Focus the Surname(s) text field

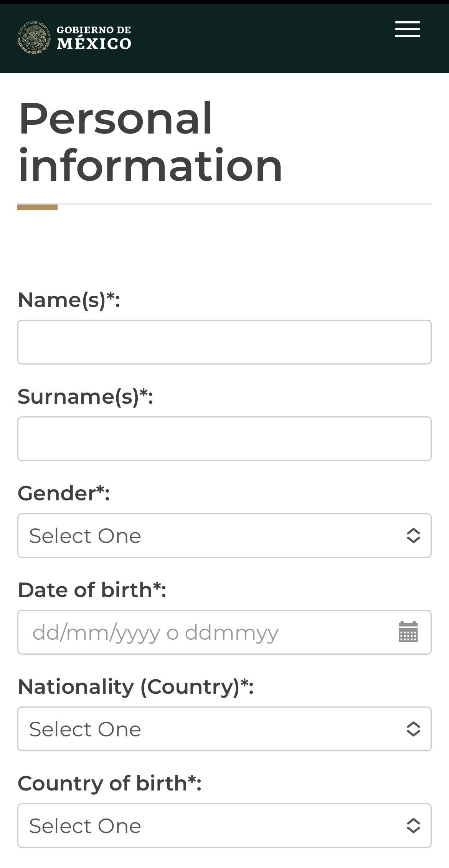click(224, 439)
